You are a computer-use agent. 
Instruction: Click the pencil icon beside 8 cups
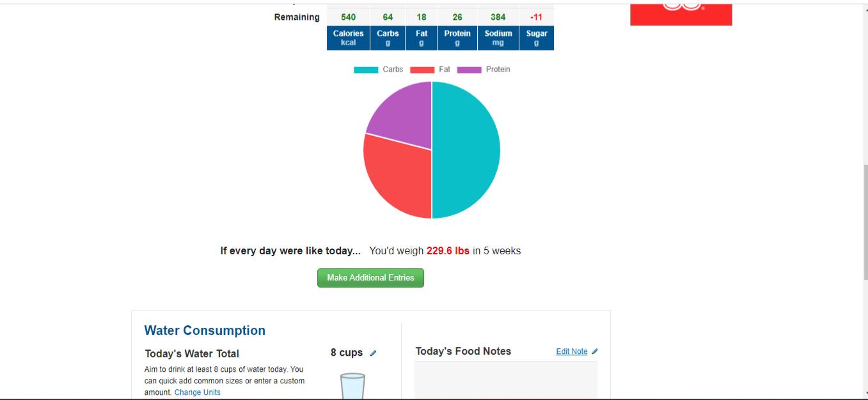coord(374,353)
